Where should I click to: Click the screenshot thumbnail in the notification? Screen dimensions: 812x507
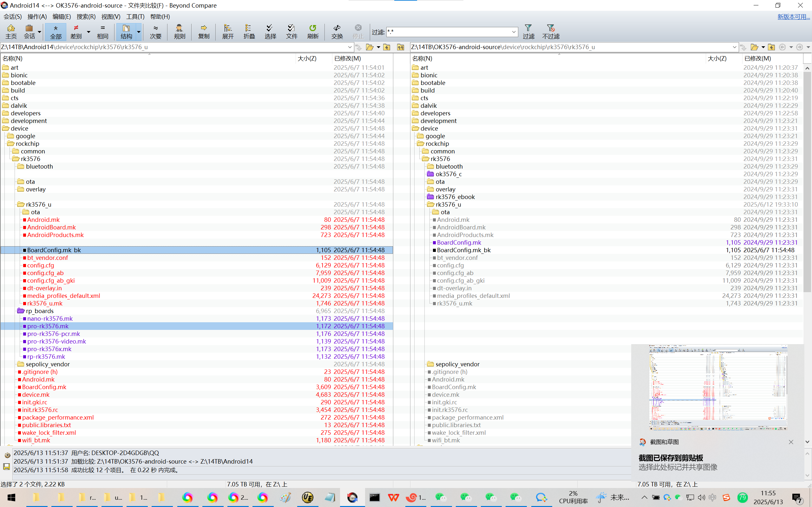tap(718, 387)
